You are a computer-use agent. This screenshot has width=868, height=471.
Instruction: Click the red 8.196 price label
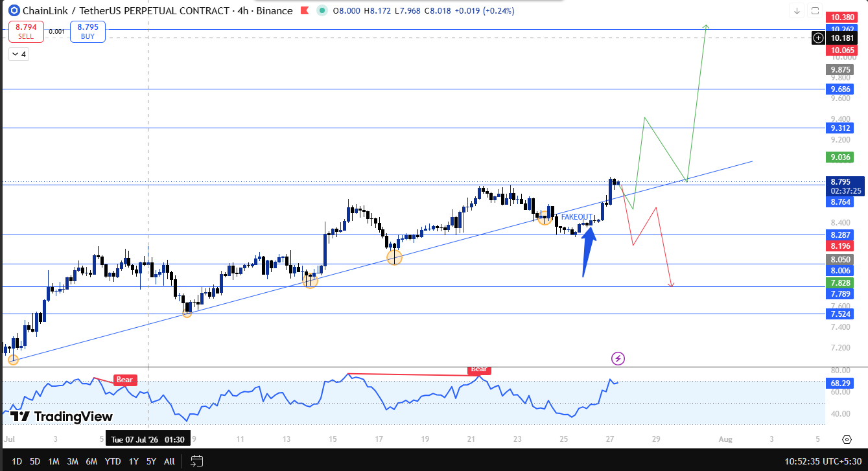click(x=841, y=246)
